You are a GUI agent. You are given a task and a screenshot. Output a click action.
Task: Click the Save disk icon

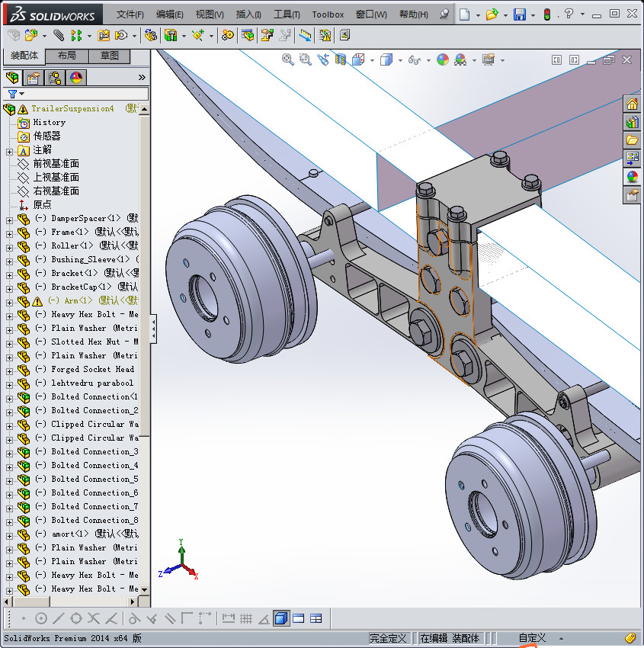(519, 15)
